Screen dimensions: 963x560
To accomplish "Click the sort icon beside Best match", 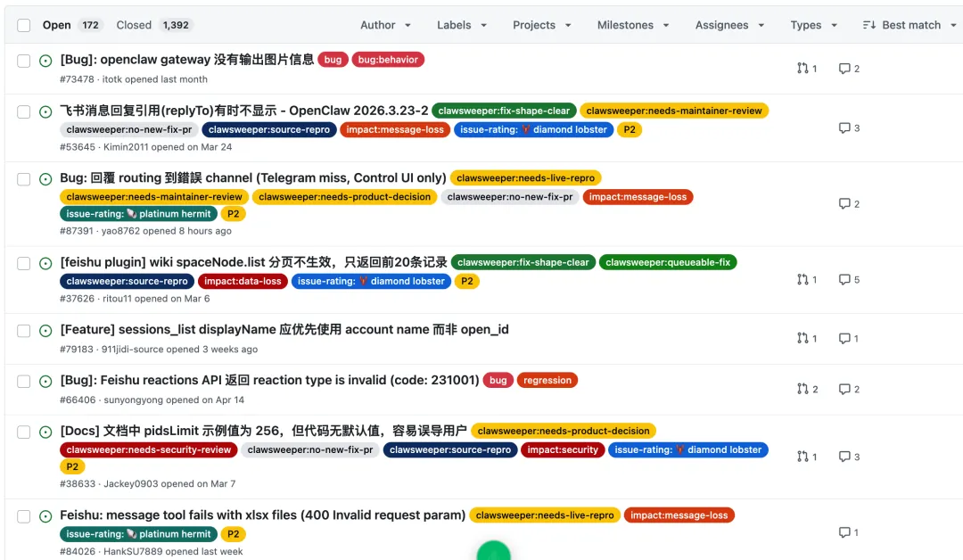I will 869,25.
